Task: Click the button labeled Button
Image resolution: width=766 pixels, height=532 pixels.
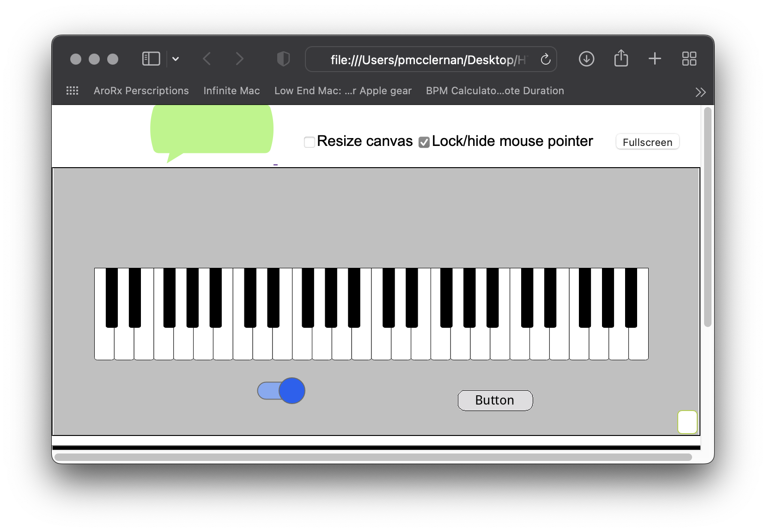Action: coord(495,400)
